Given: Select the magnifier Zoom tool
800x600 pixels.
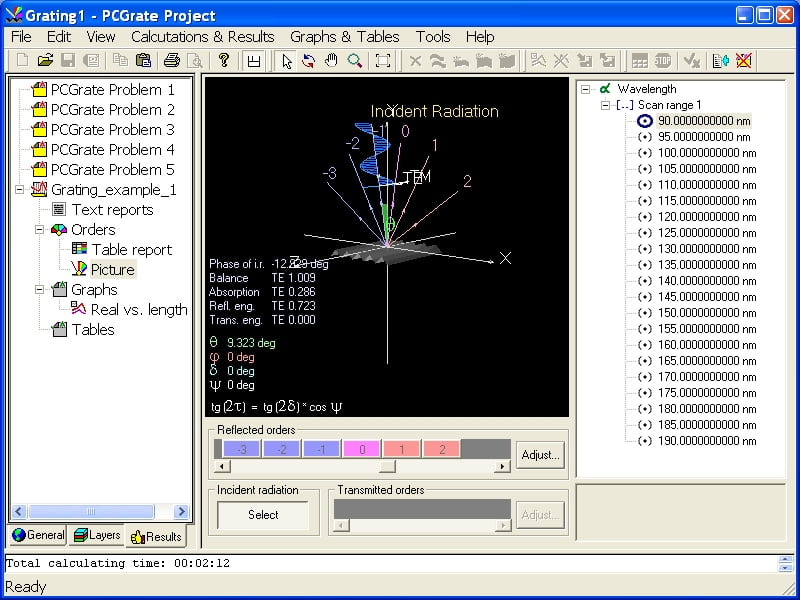Looking at the screenshot, I should [x=355, y=61].
